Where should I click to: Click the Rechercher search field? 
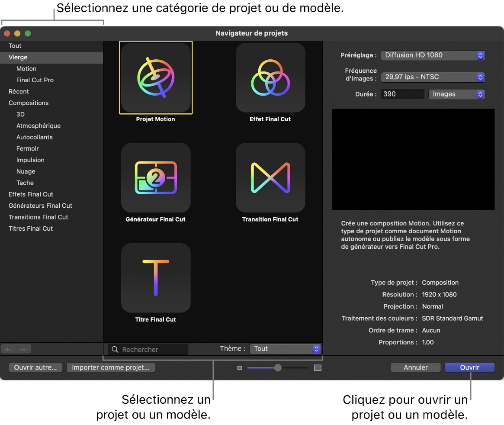tap(154, 349)
